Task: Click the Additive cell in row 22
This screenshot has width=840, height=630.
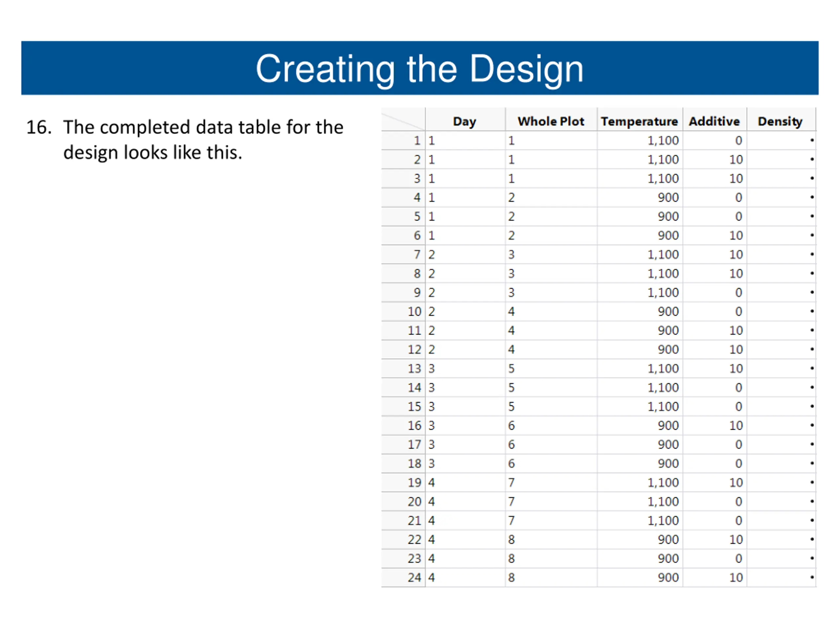Action: [x=714, y=539]
